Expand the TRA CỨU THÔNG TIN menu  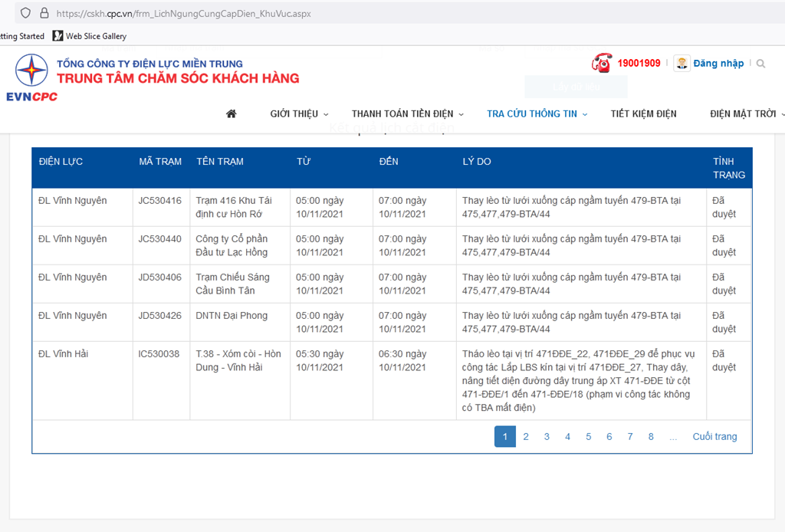coord(537,114)
